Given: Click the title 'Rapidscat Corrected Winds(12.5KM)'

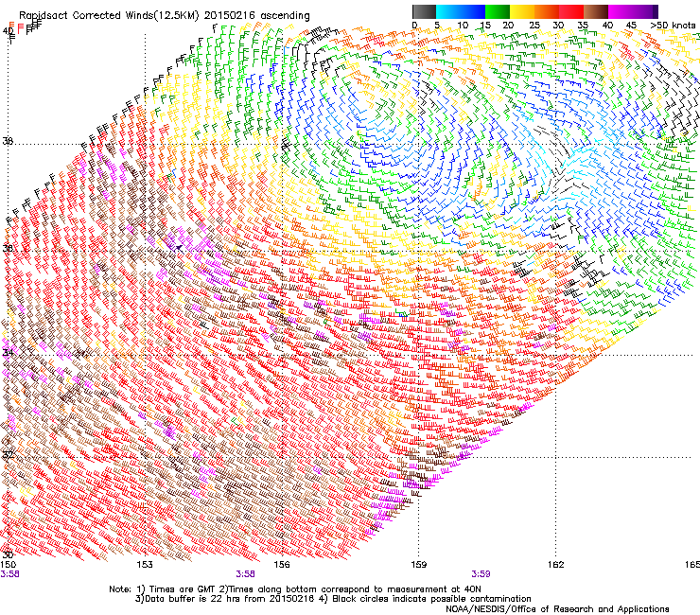Looking at the screenshot, I should click(110, 16).
